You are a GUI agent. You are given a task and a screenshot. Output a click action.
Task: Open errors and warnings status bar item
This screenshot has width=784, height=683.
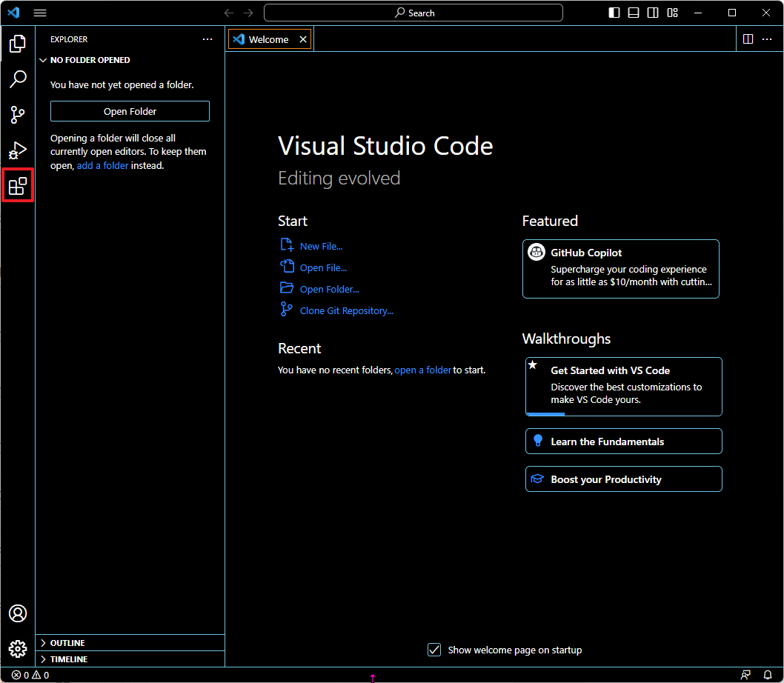(x=30, y=675)
